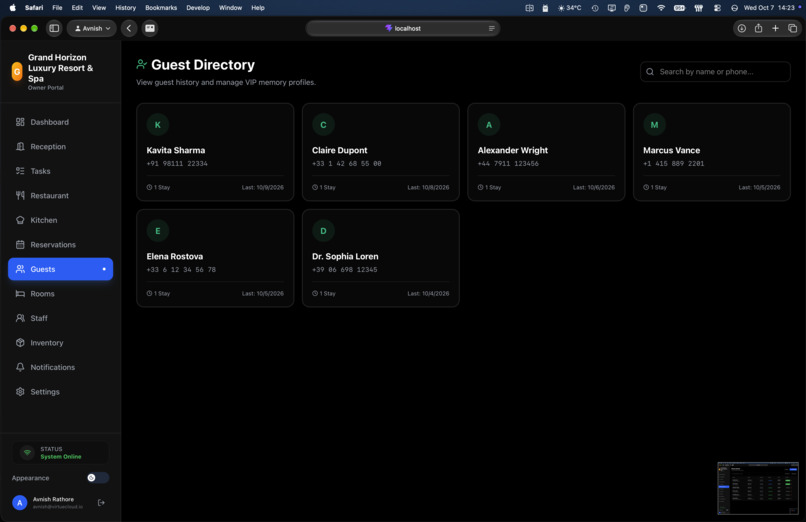The height and width of the screenshot is (522, 806).
Task: Go to Restaurant section
Action: [x=61, y=195]
